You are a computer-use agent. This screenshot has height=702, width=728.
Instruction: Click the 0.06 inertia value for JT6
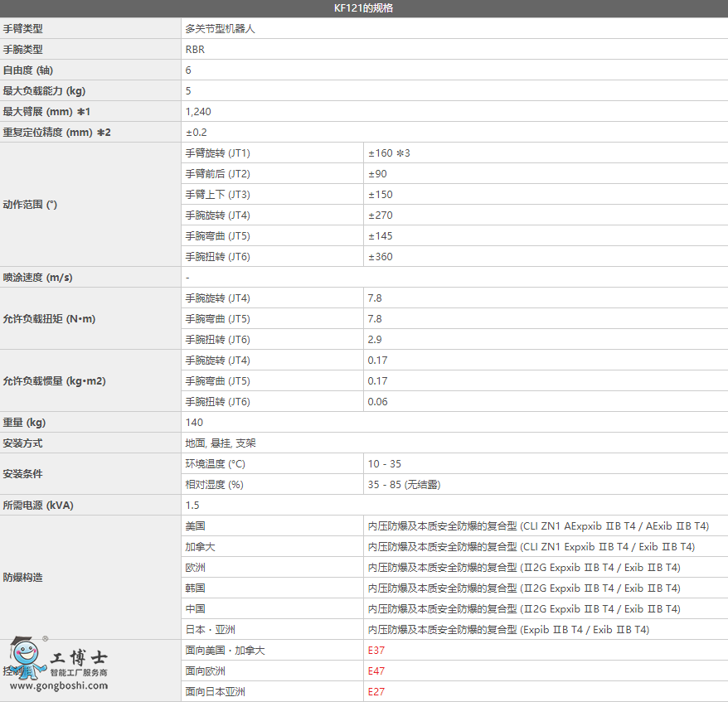point(378,402)
